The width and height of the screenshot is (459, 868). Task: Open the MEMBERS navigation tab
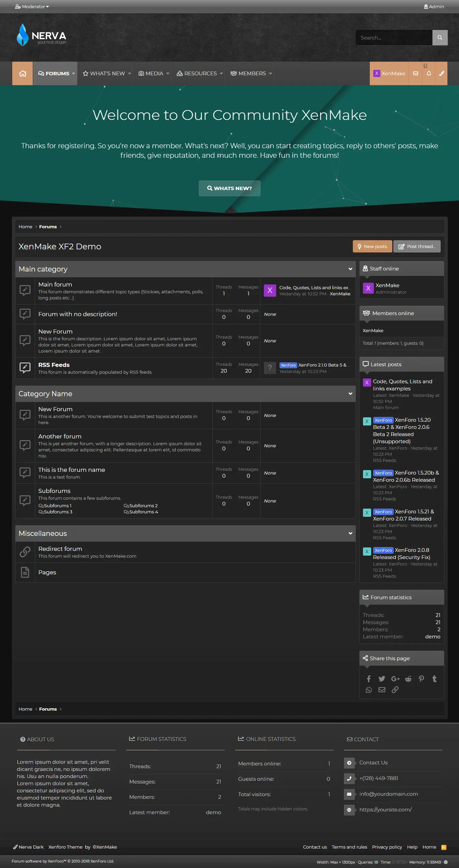coord(248,73)
